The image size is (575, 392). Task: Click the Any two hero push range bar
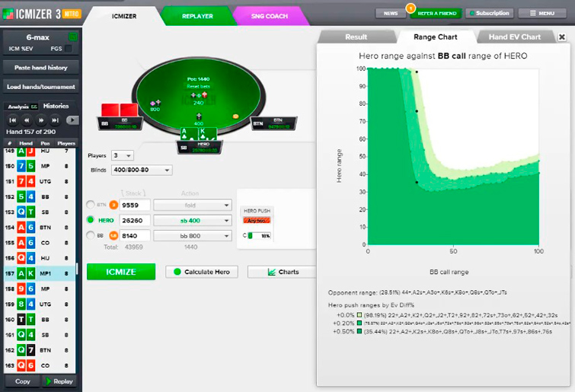(257, 221)
